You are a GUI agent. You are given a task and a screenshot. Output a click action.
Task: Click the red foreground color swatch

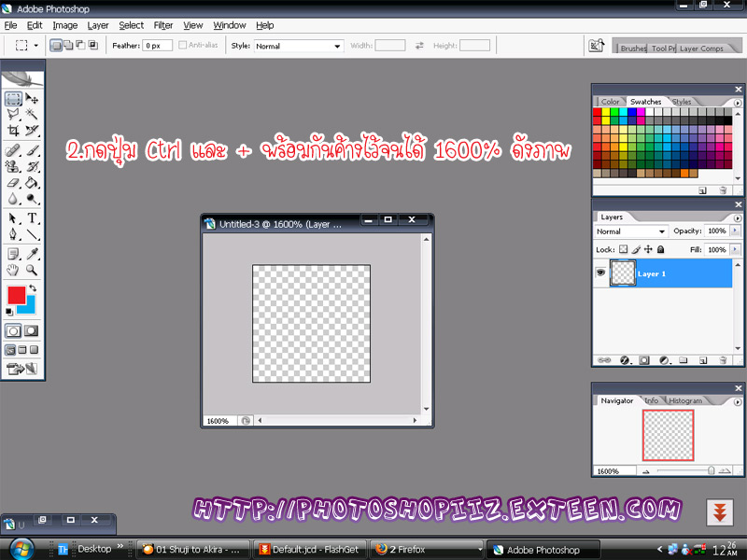[16, 295]
